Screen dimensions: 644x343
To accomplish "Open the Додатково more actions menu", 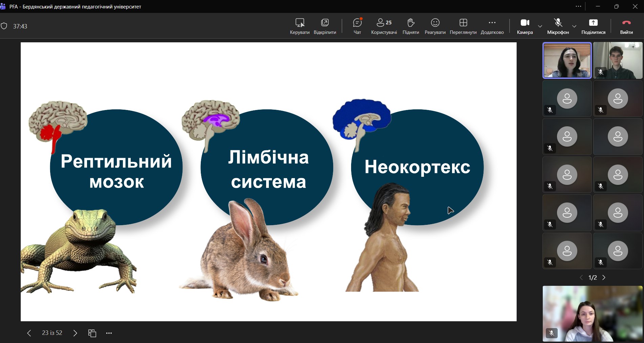I will [x=492, y=26].
